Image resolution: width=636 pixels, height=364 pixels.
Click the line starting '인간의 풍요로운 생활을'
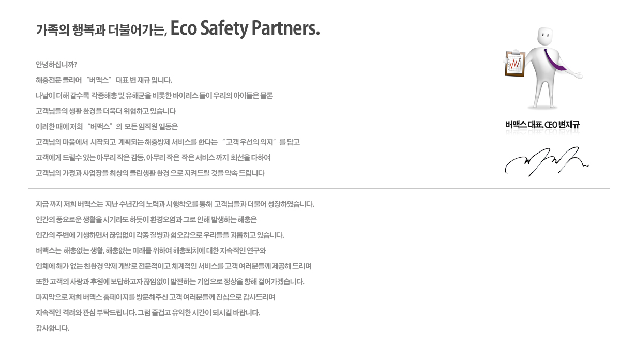click(150, 220)
